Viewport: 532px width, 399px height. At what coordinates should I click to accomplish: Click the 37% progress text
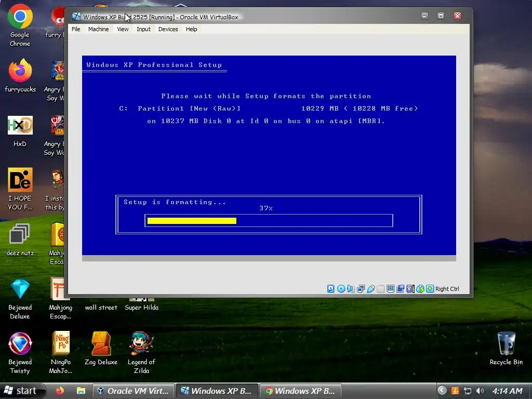click(266, 208)
